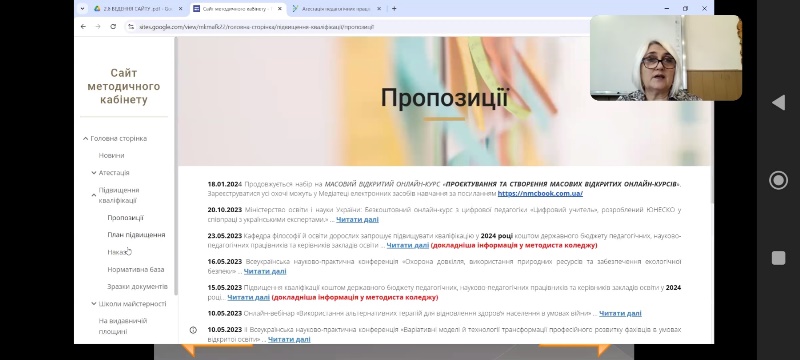Reload the page with the refresh icon
This screenshot has height=360, width=800.
pos(113,27)
